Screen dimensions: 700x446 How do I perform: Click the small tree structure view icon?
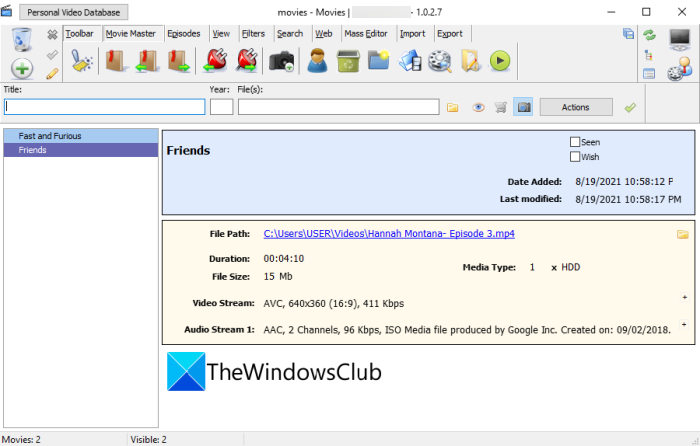(x=649, y=55)
